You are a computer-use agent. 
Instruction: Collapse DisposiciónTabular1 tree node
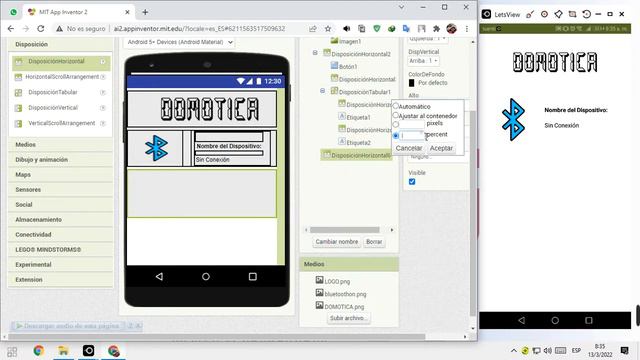(322, 91)
